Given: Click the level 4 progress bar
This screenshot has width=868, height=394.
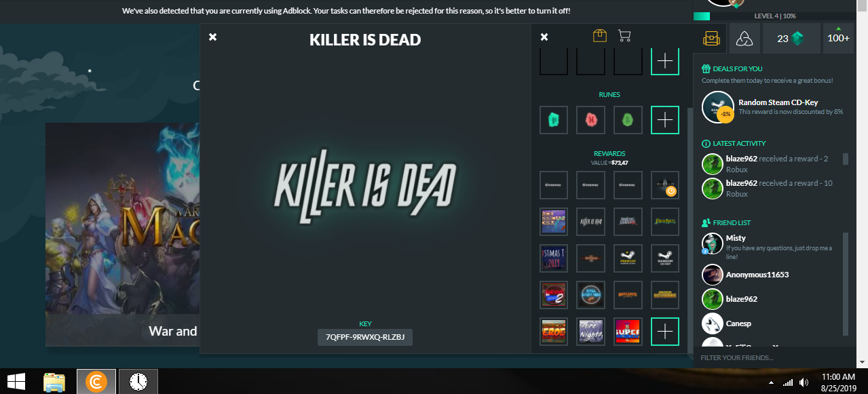Looking at the screenshot, I should [x=774, y=16].
